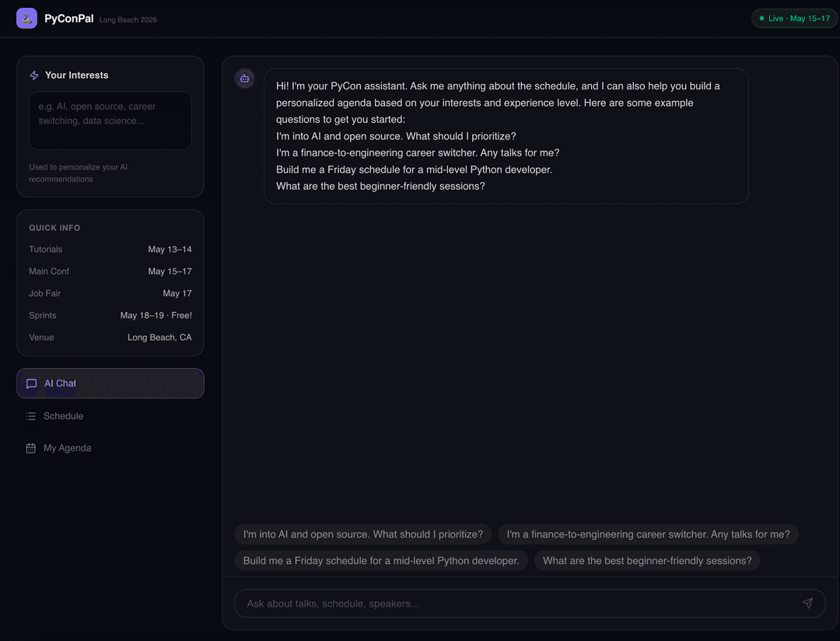Click the Live May 15–17 badge
The height and width of the screenshot is (641, 840).
(794, 18)
